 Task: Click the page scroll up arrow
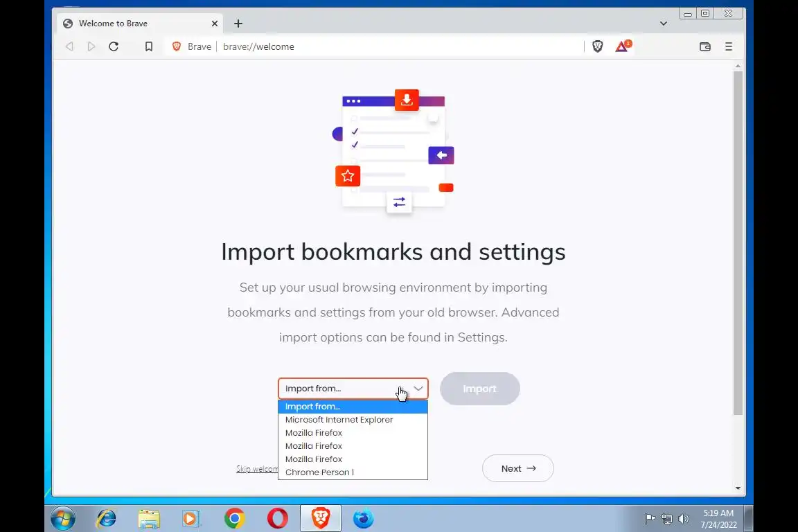click(738, 66)
